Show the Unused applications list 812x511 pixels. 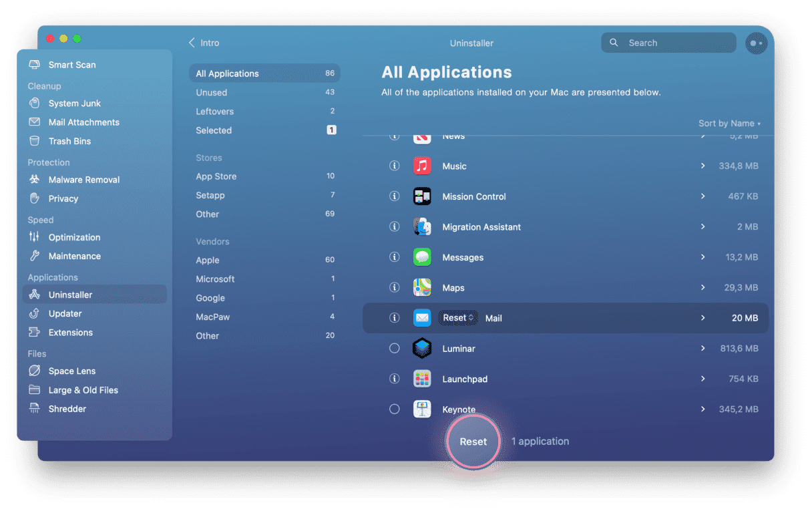coord(265,92)
